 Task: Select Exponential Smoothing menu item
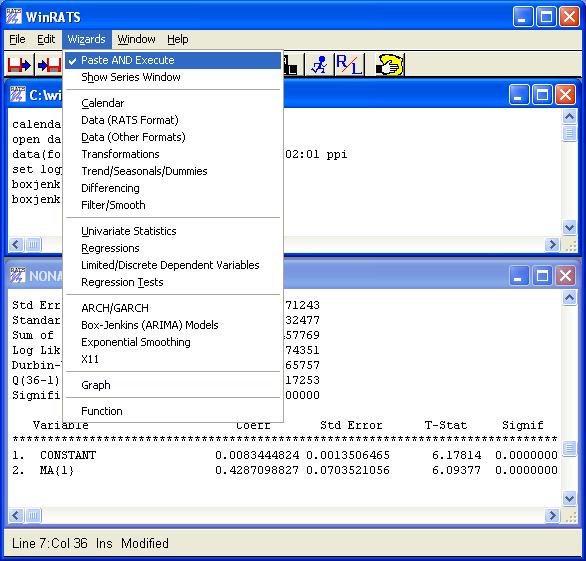click(x=173, y=342)
